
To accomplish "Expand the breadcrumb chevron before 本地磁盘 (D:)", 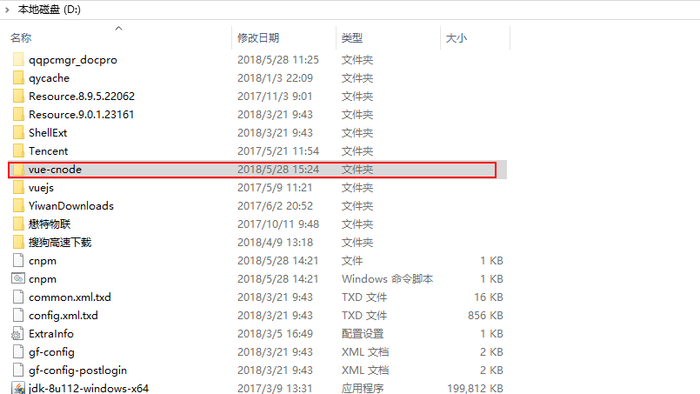I will tap(7, 9).
